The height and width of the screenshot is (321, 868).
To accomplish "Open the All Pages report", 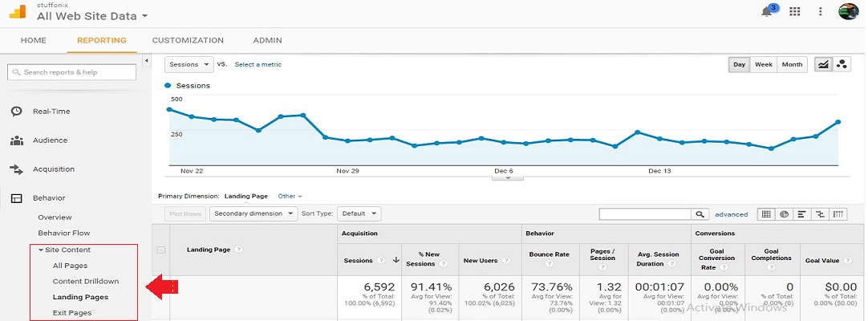I will click(x=70, y=266).
